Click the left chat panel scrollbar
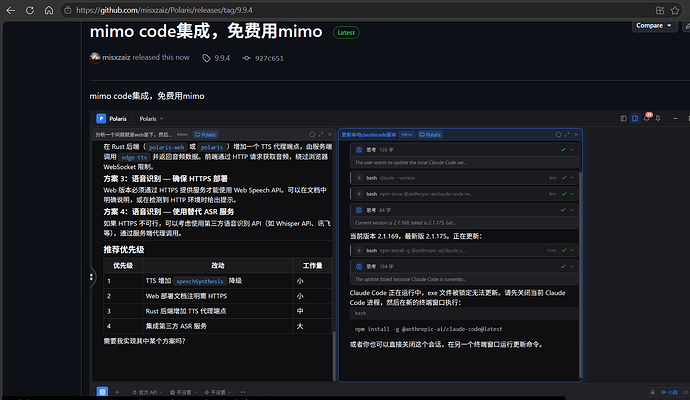The width and height of the screenshot is (690, 400). pyautogui.click(x=334, y=356)
